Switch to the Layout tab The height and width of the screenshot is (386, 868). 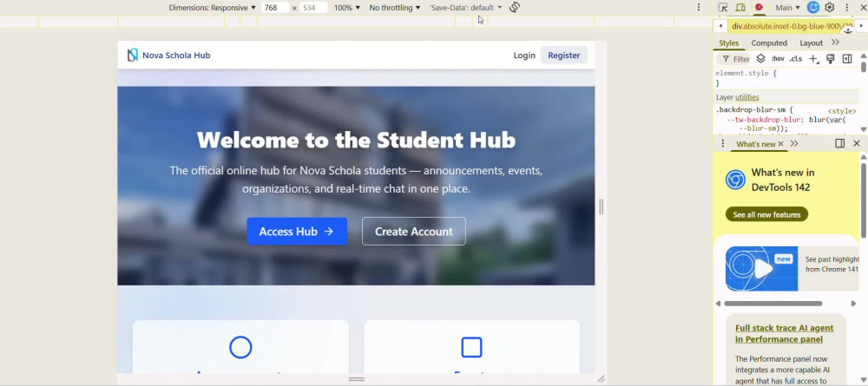[x=811, y=43]
